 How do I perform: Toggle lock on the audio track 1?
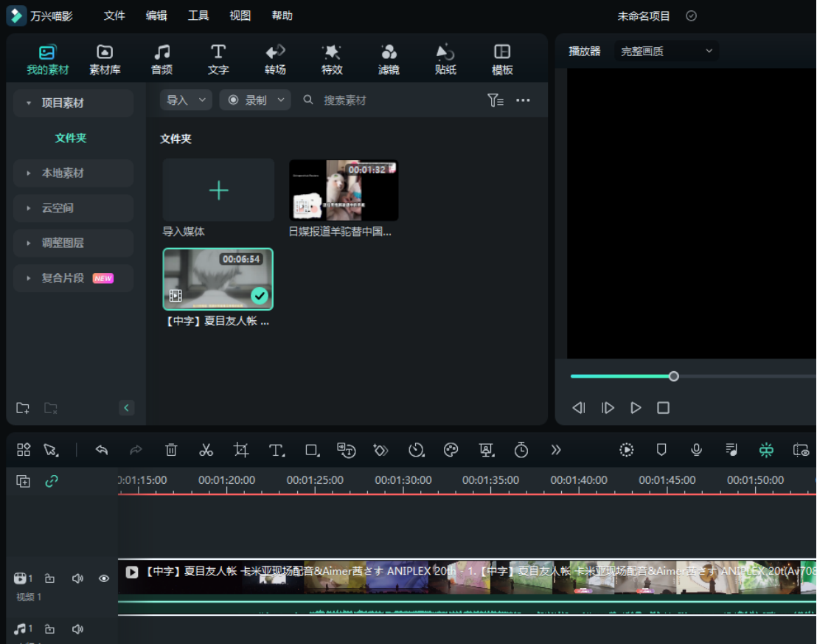[x=49, y=629]
